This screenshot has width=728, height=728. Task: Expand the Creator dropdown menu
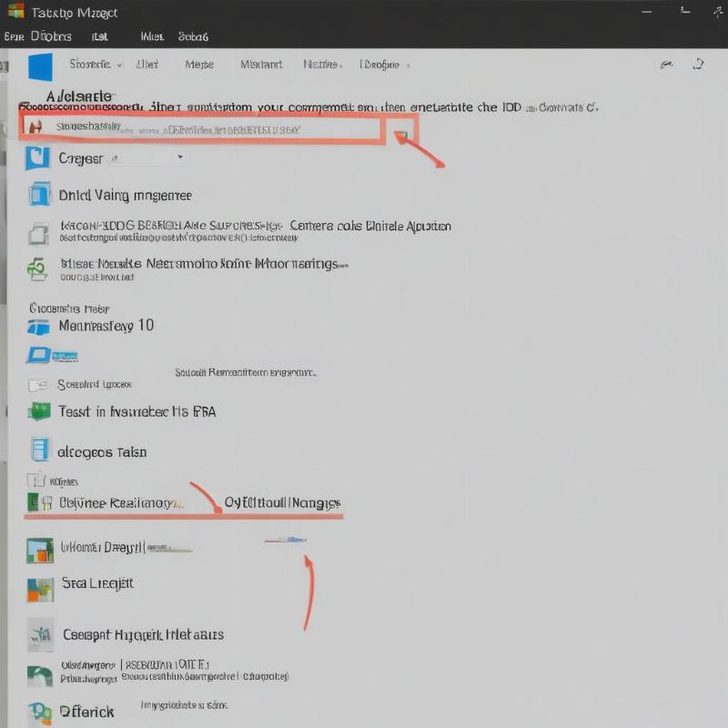[180, 157]
